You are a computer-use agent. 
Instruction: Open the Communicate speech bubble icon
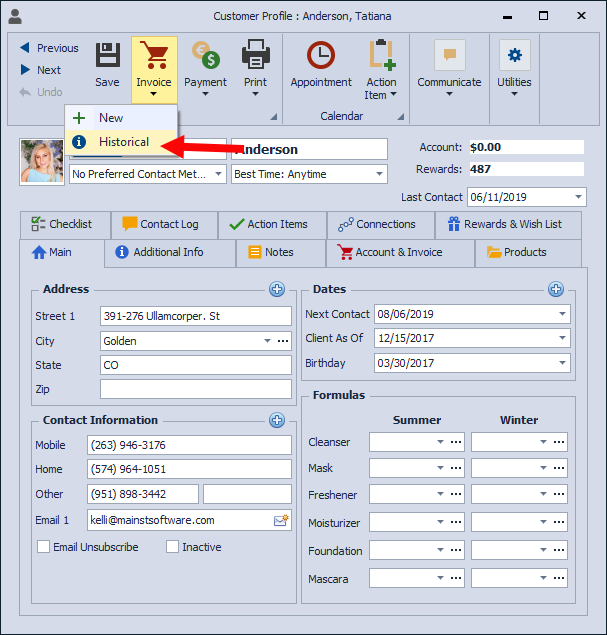click(449, 55)
